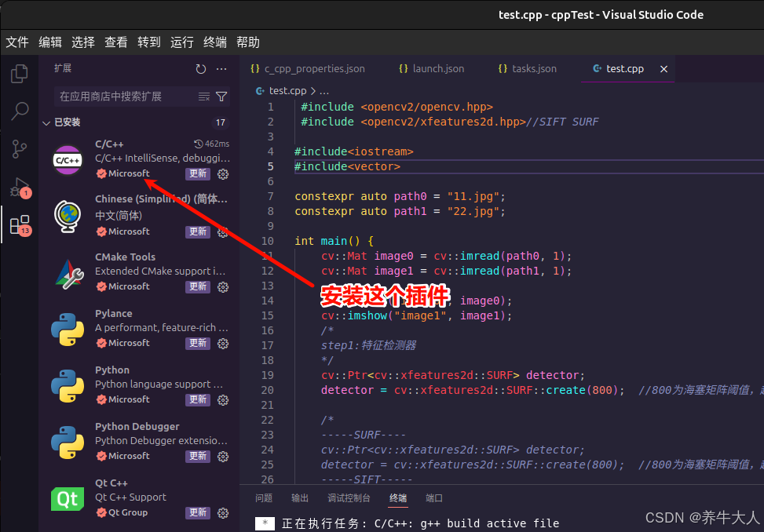The width and height of the screenshot is (764, 532).
Task: Open settings gear for CMake Tools extension
Action: click(223, 287)
